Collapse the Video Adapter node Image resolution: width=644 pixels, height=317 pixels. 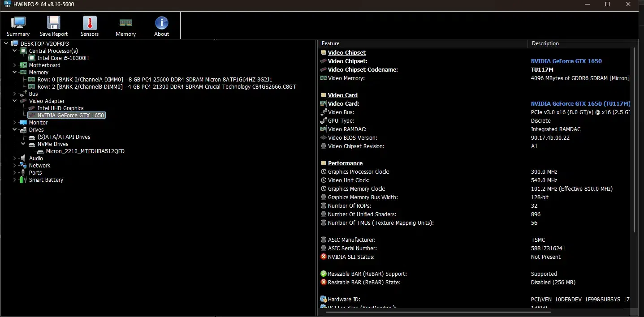[14, 101]
